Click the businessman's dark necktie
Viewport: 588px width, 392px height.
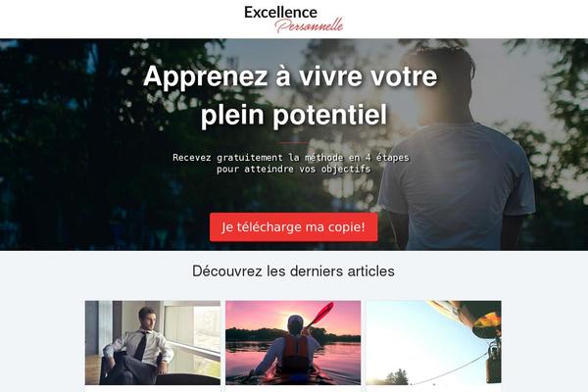click(140, 346)
